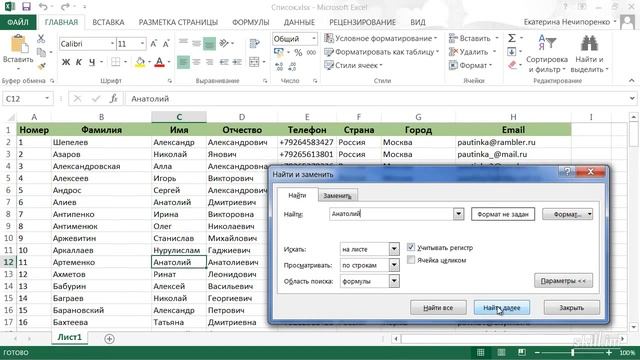This screenshot has width=640, height=360.
Task: Add a new sheet with plus icon
Action: [x=109, y=338]
